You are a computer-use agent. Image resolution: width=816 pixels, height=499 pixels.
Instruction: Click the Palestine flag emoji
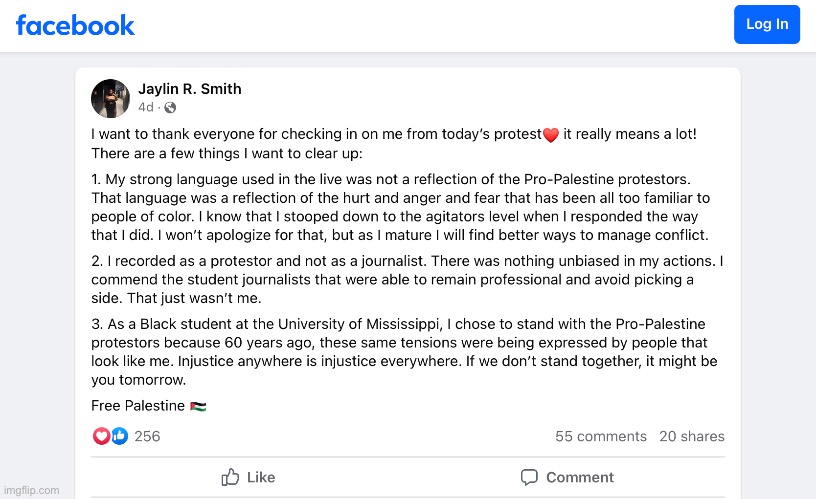pyautogui.click(x=198, y=406)
